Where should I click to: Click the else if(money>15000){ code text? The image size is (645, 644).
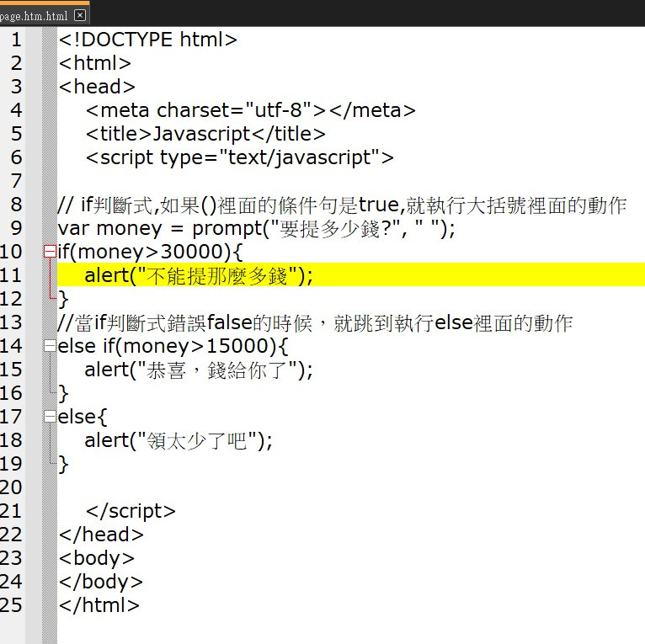pyautogui.click(x=173, y=346)
